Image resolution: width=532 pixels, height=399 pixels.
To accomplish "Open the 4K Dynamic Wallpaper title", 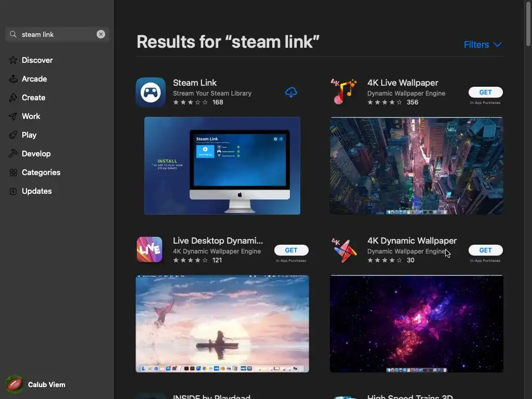I will (x=412, y=241).
